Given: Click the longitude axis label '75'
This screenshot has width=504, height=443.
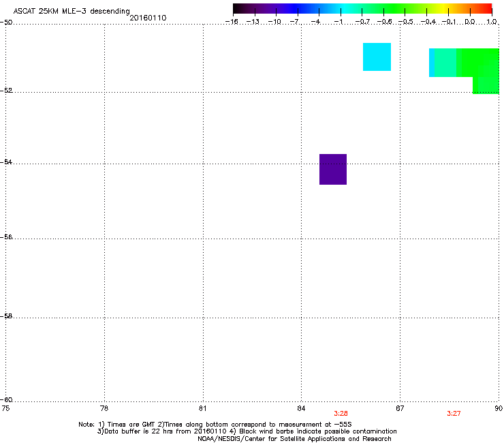Looking at the screenshot, I should click(x=5, y=408).
